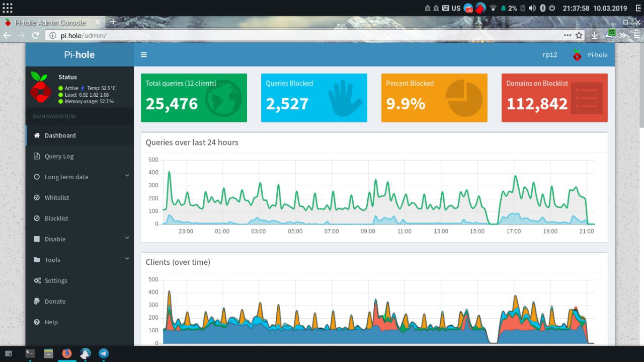
Task: Open Telegram from the taskbar
Action: coord(104,353)
